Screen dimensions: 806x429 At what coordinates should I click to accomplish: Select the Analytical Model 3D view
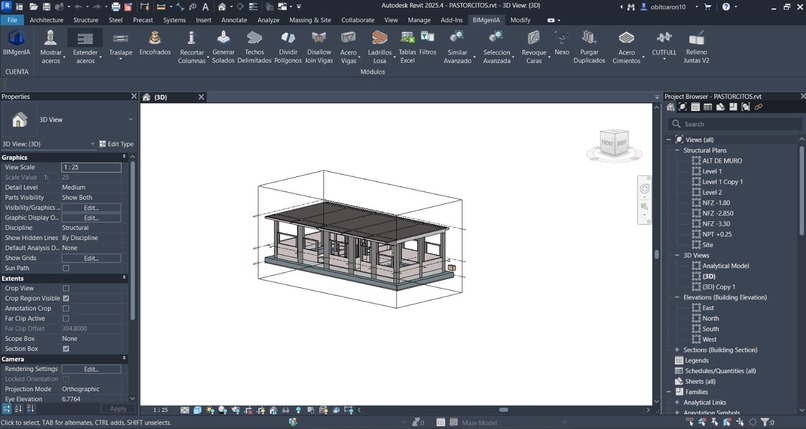(x=725, y=266)
